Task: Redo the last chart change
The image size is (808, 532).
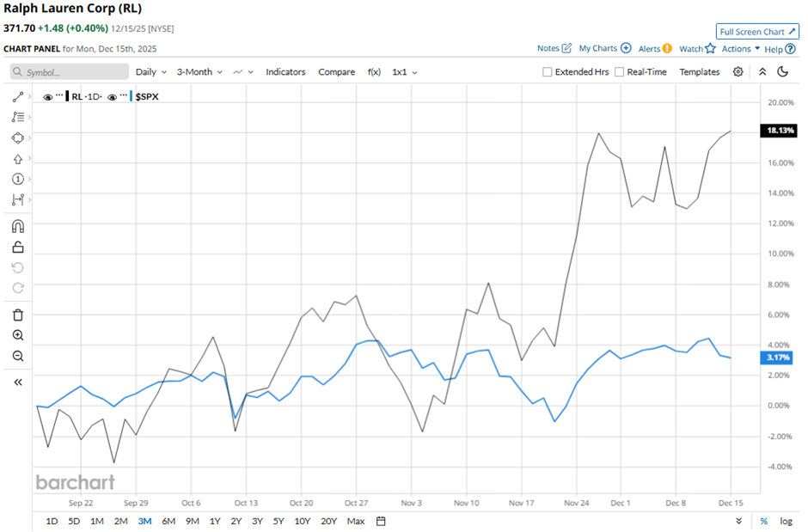Action: 17,288
